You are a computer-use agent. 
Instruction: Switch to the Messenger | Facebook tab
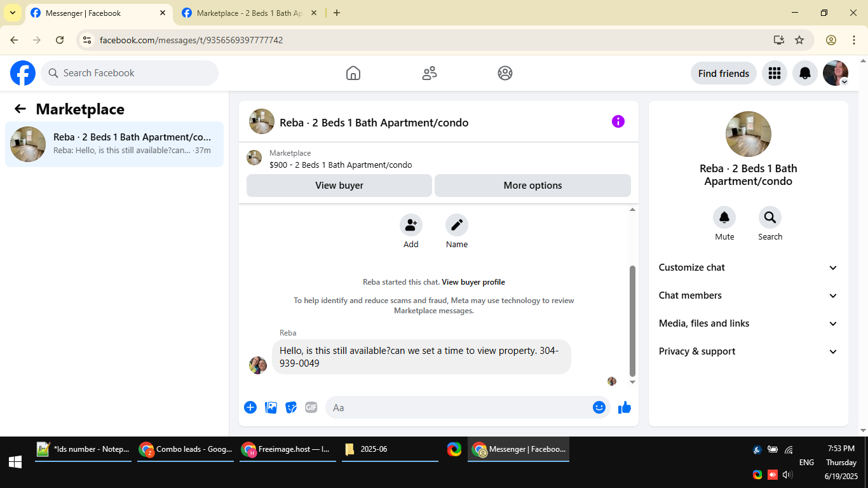pos(97,13)
